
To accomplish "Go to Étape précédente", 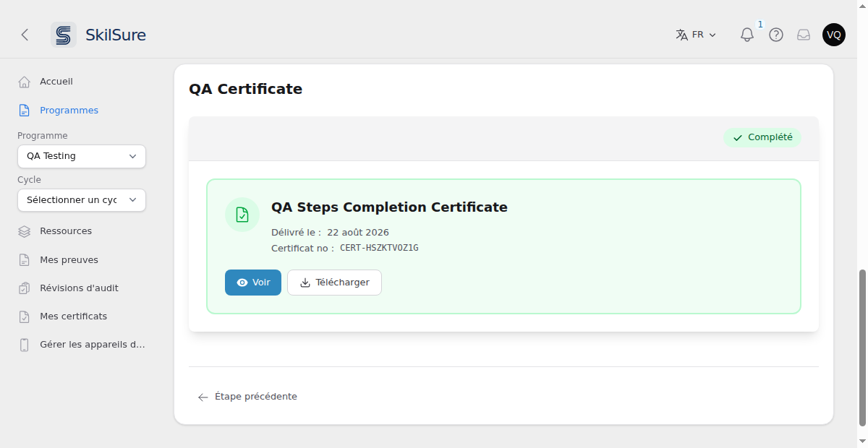I will (x=247, y=397).
